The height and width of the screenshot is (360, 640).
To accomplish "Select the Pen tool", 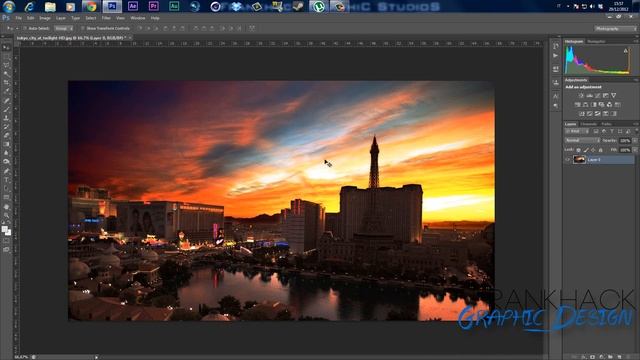I will point(6,171).
